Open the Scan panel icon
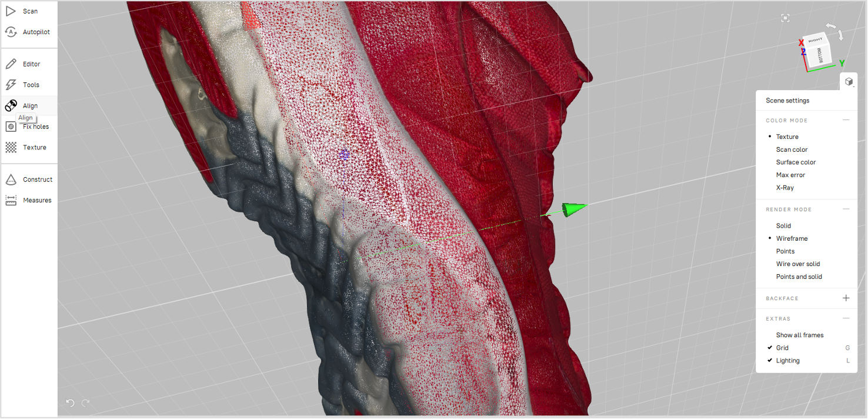This screenshot has width=868, height=419. click(11, 11)
